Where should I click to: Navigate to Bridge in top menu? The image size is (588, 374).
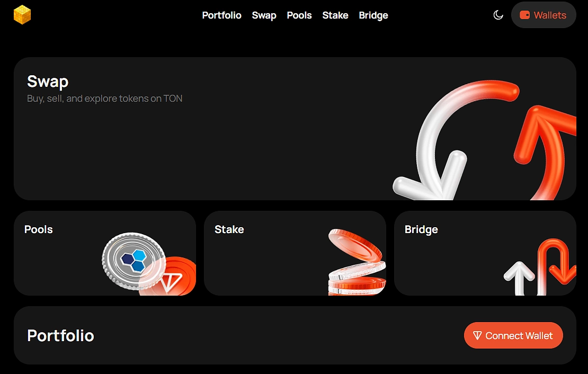373,15
